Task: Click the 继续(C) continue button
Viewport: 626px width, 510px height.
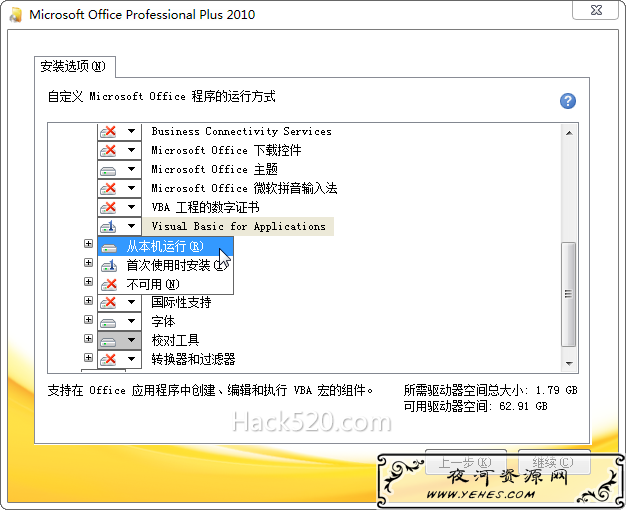Action: [x=554, y=462]
